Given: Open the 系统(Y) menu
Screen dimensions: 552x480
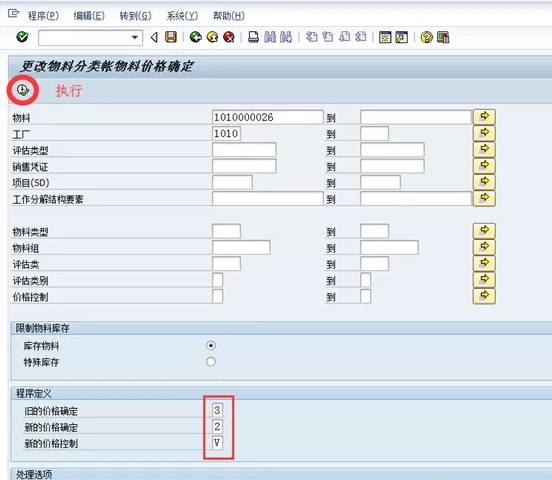Looking at the screenshot, I should point(182,15).
